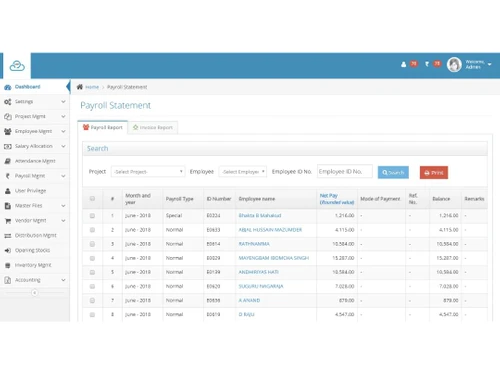Click the Accounting file icon
Screen dimensions: 500x375
(7, 280)
